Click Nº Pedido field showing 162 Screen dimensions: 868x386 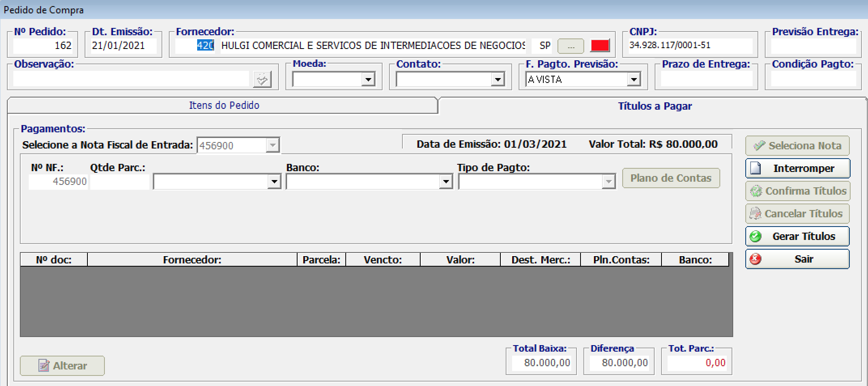[x=43, y=45]
